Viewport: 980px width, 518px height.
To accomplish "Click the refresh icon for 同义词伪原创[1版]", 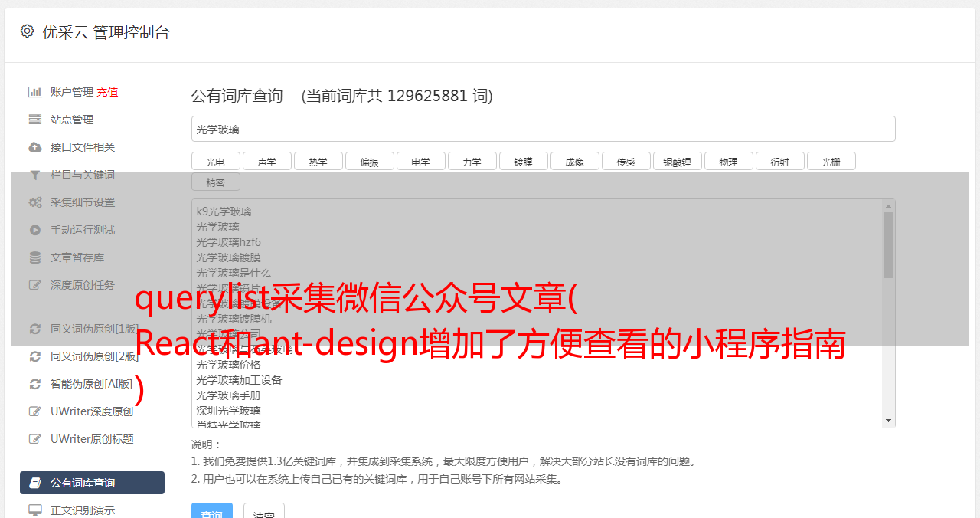I will 35,329.
